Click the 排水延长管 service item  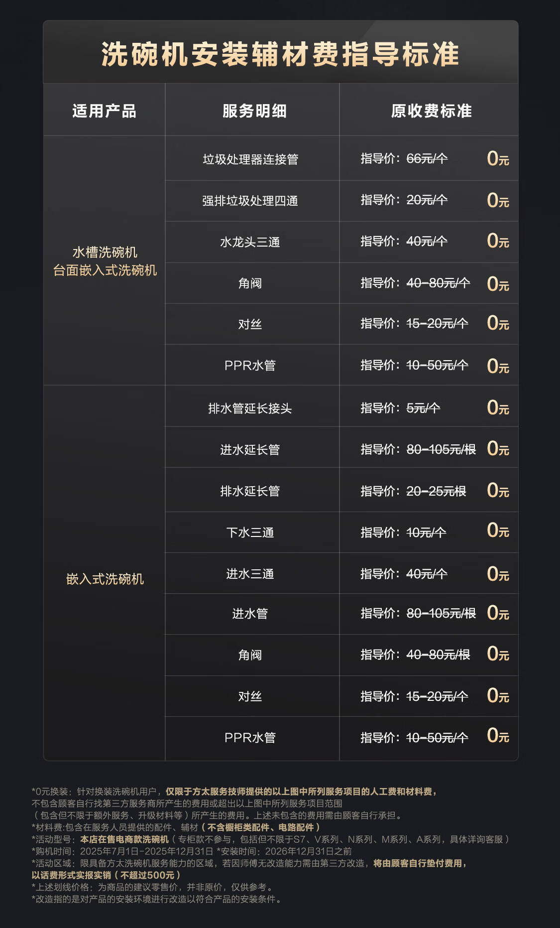coord(250,491)
